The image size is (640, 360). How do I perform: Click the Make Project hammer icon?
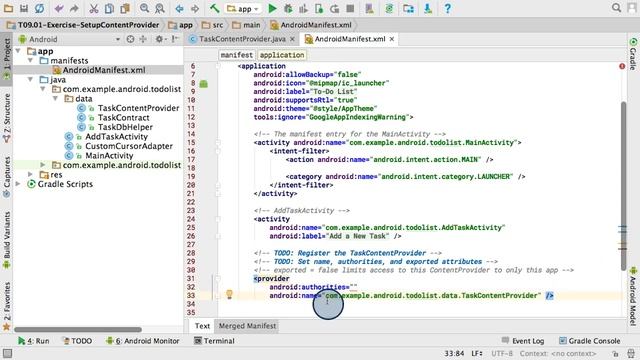coord(214,8)
